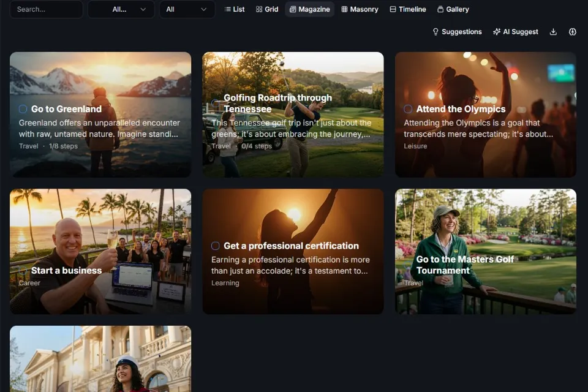Open the second All dropdown chevron
Screen dimensions: 588x392
click(x=203, y=9)
